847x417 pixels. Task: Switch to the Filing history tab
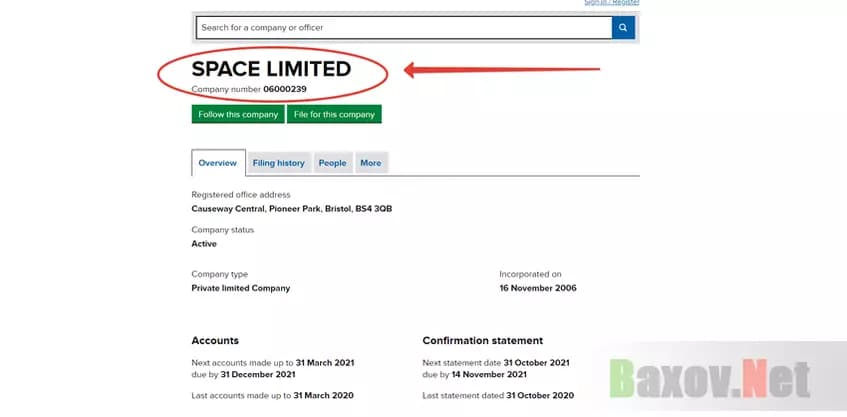(278, 163)
